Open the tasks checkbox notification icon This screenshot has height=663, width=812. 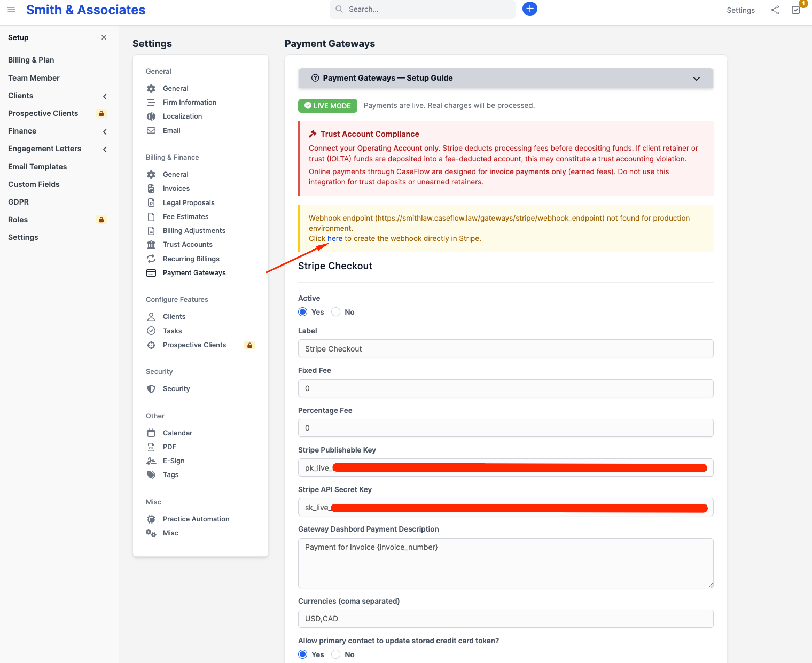796,10
